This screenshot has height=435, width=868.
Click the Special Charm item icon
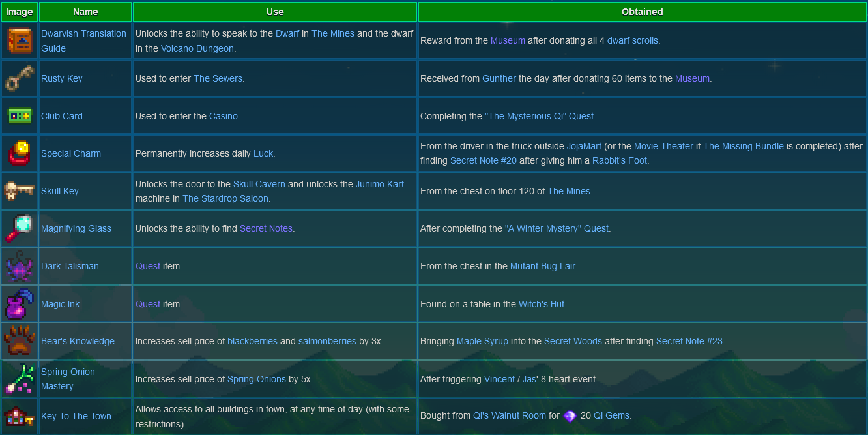(x=20, y=153)
